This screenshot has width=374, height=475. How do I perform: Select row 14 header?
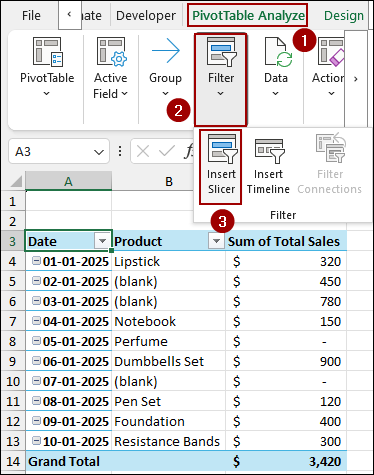click(13, 461)
